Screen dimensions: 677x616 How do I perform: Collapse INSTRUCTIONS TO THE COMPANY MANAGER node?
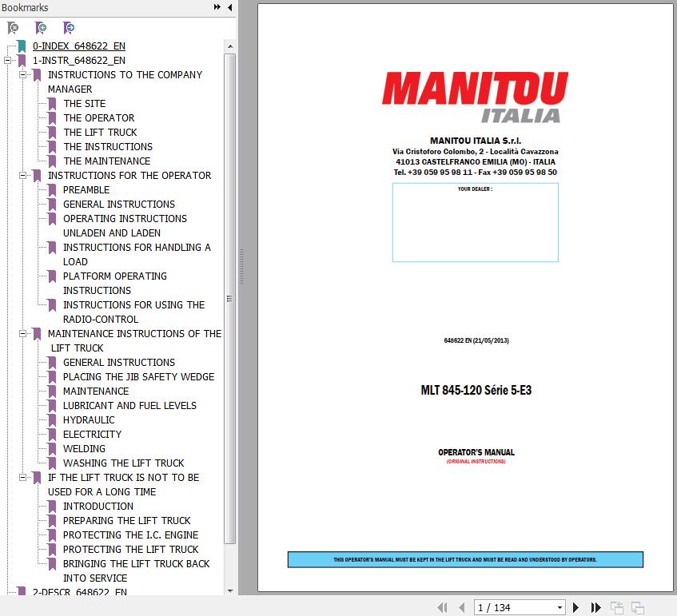23,74
